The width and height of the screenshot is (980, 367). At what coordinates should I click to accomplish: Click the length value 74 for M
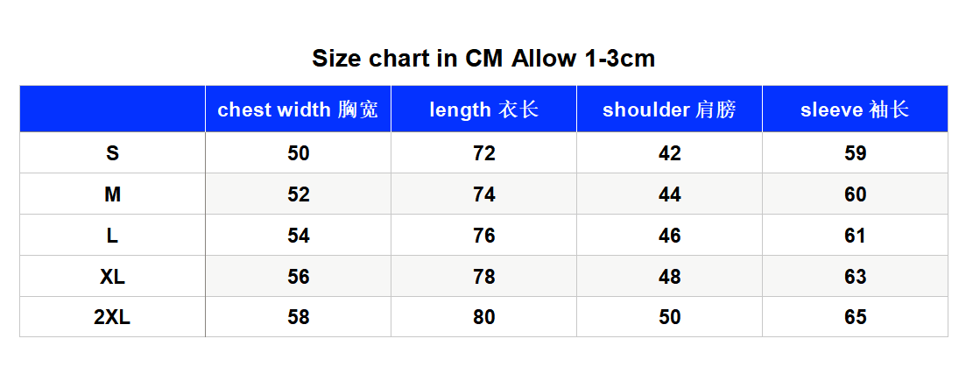[483, 194]
